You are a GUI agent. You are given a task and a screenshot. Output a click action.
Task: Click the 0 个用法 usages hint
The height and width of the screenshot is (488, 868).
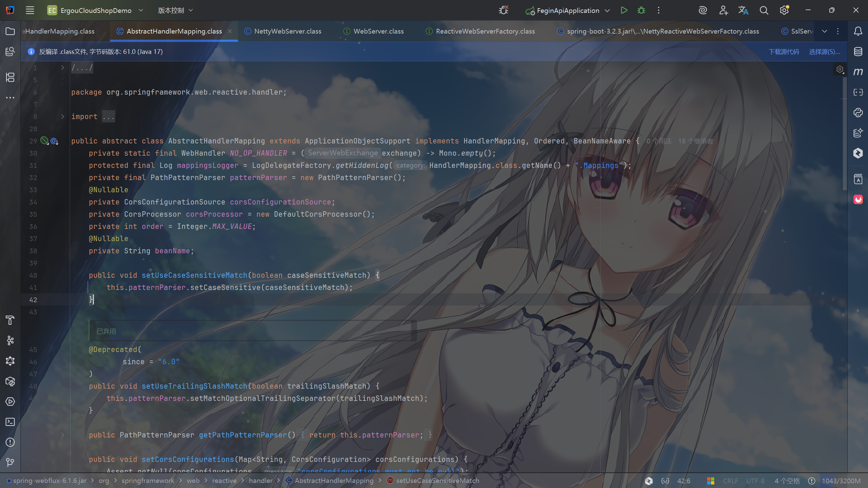coord(659,141)
